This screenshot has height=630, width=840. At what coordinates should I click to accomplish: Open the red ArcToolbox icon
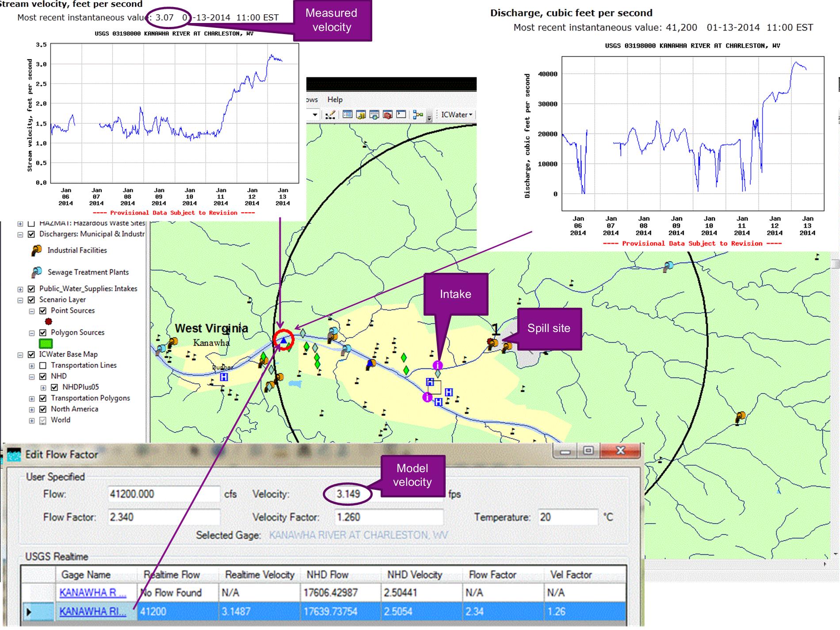tap(388, 115)
